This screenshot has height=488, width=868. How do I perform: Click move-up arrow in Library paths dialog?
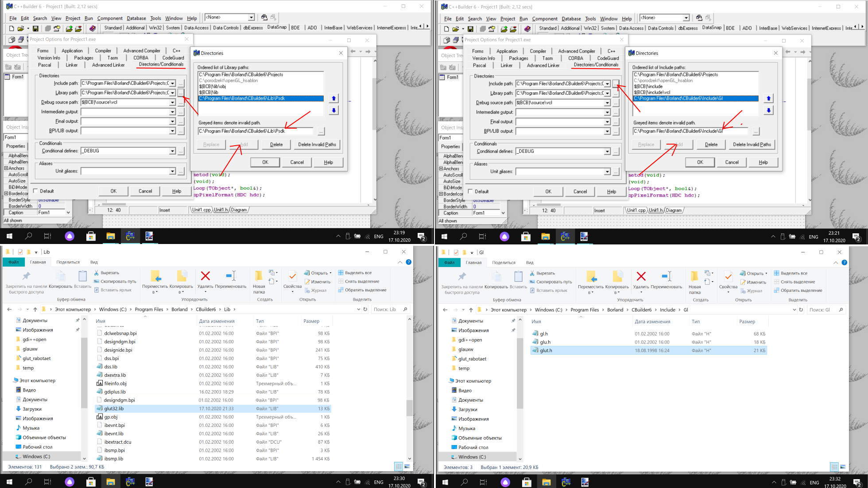334,98
